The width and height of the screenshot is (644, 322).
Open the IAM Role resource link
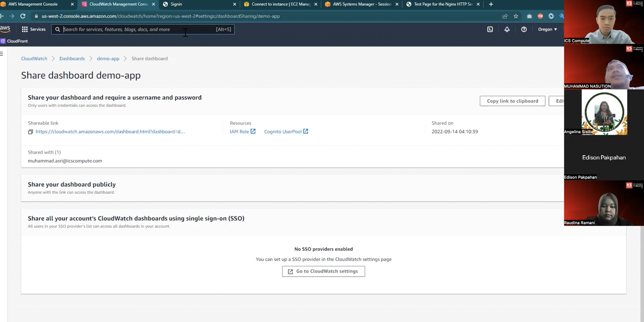[239, 131]
